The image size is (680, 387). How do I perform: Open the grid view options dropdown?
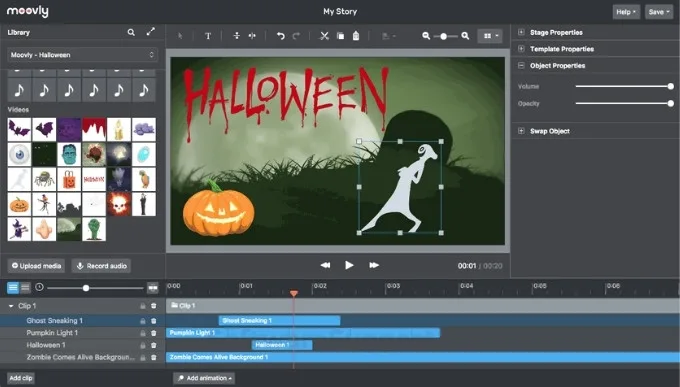490,36
